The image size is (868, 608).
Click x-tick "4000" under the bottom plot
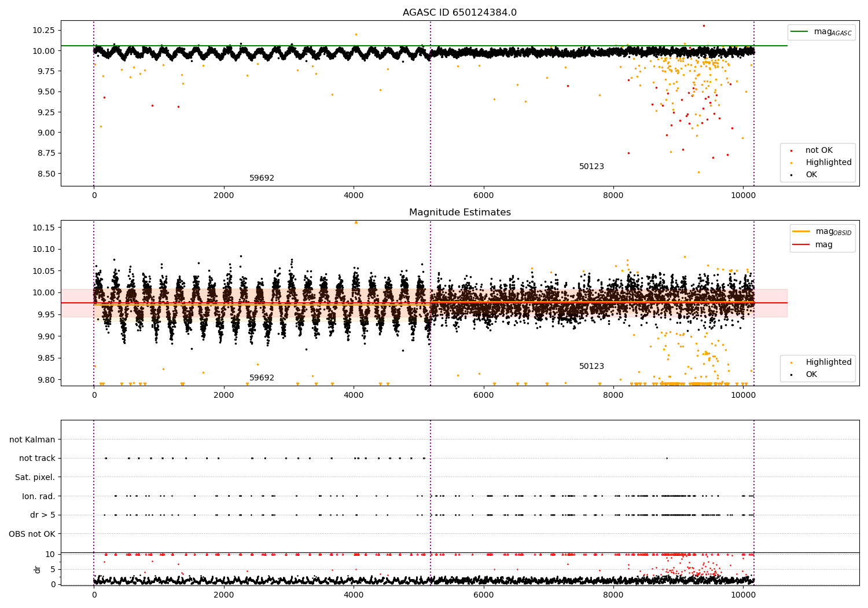click(354, 595)
